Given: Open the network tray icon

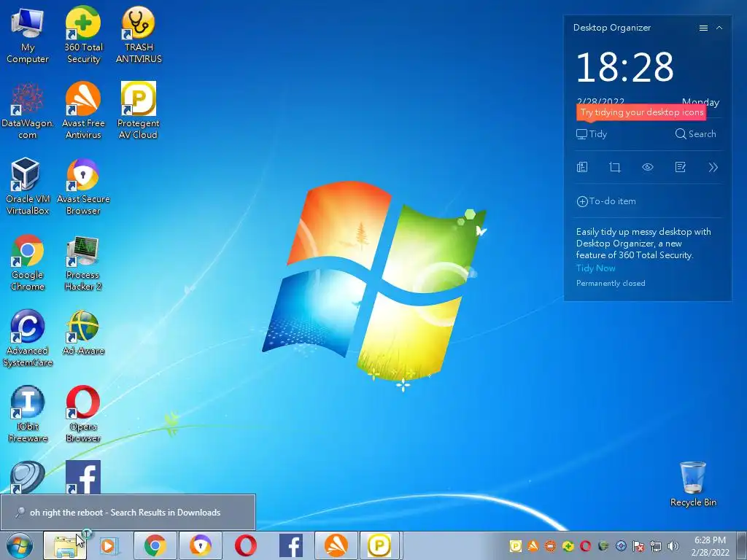Looking at the screenshot, I should click(x=656, y=546).
